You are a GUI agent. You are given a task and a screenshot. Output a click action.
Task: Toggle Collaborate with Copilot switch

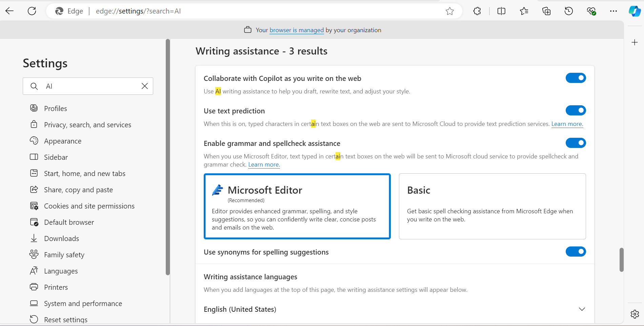pos(576,78)
